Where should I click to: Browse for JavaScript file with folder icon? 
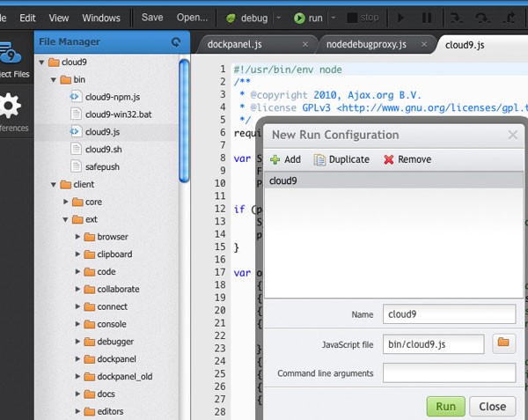tap(503, 343)
